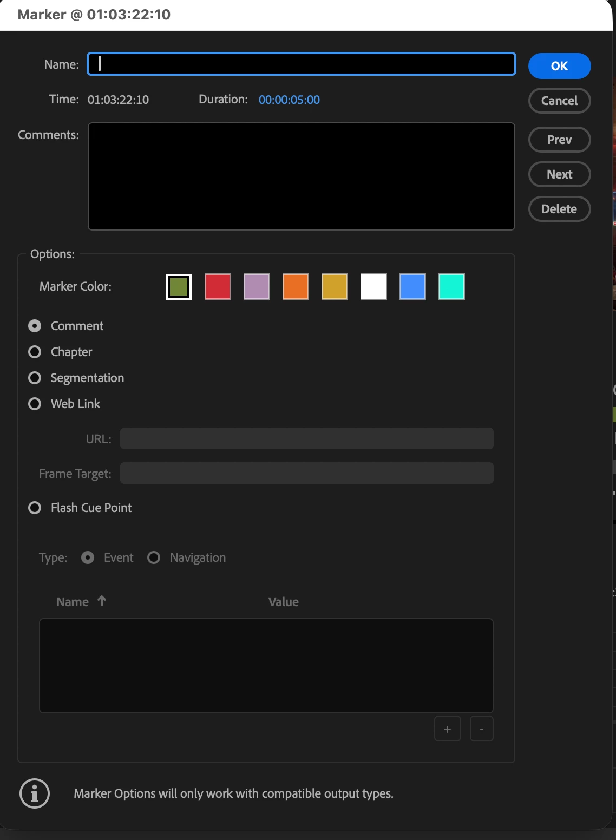
Task: Click the Duration value 00:00:05:00
Action: point(289,100)
